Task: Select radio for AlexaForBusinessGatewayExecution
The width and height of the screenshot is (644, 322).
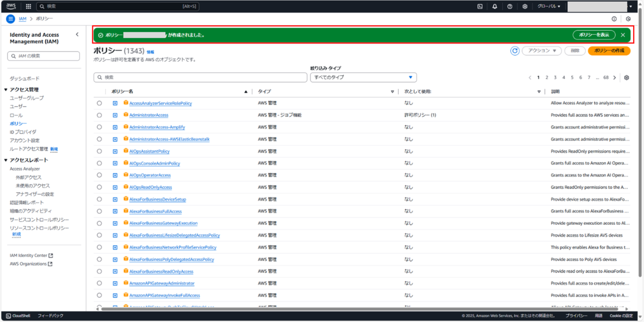Action: click(x=99, y=223)
